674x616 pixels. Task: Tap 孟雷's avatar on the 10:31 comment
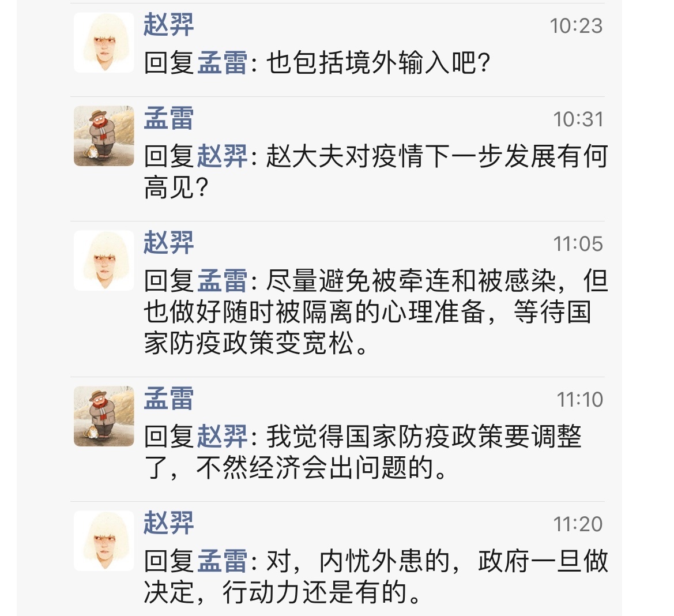104,136
